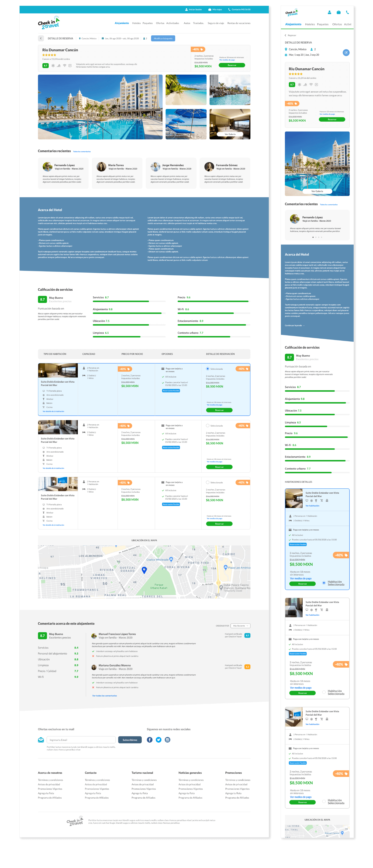Tap the mobile header phone icon

[x=347, y=13]
